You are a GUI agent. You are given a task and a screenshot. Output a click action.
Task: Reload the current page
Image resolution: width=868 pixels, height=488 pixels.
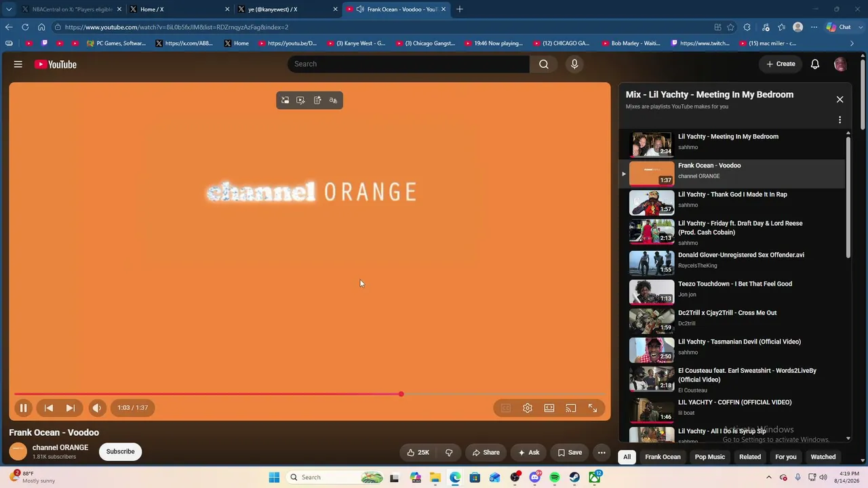tap(25, 27)
